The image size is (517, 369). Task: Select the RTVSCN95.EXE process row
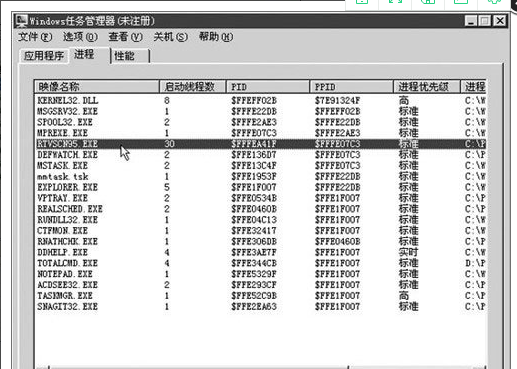click(x=261, y=144)
